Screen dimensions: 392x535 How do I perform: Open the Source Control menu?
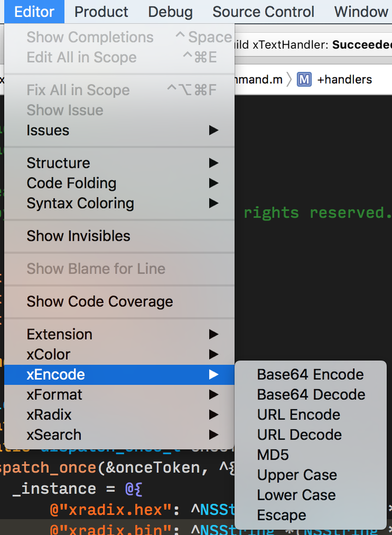(263, 12)
